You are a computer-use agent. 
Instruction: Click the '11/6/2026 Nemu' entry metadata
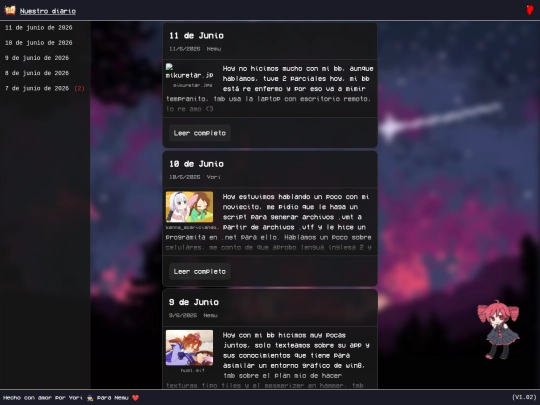[x=195, y=49]
